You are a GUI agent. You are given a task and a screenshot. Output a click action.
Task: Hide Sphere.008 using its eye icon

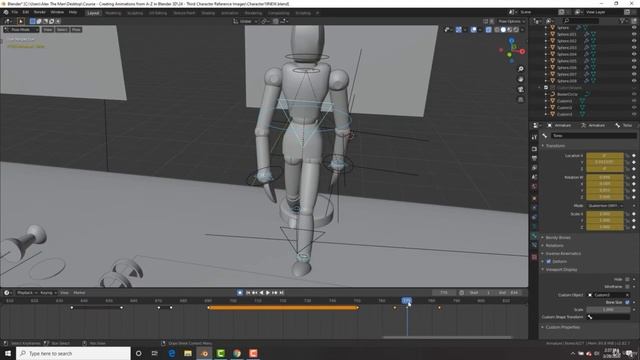coord(634,81)
